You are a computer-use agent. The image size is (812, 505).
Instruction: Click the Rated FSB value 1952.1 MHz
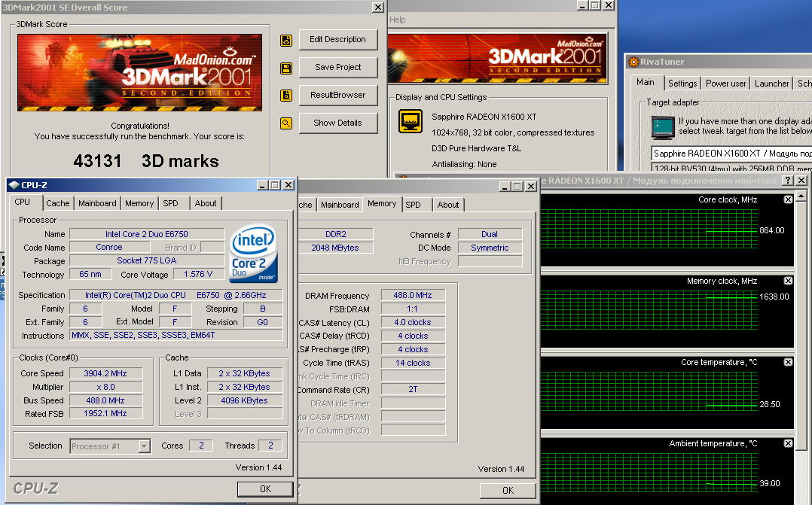point(105,413)
